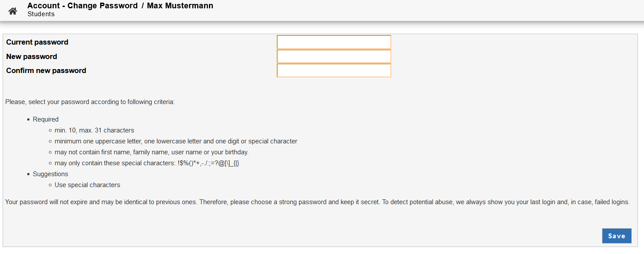644x254 pixels.
Task: Click the min. 10, max. 31 characters rule
Action: (x=94, y=130)
